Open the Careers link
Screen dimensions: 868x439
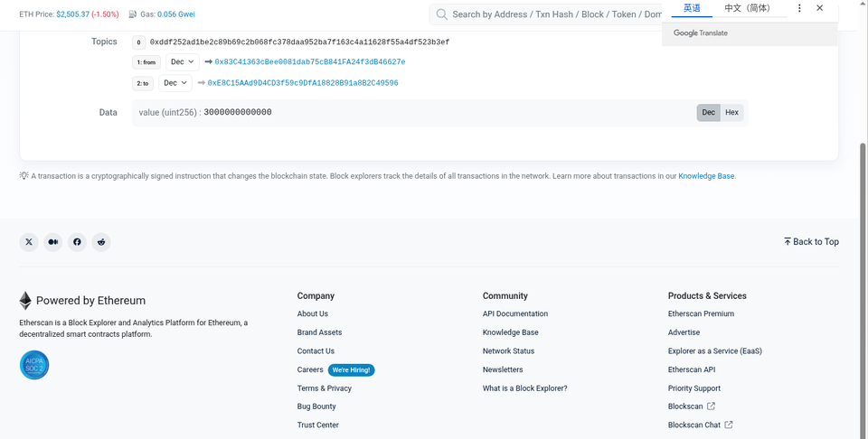point(310,369)
